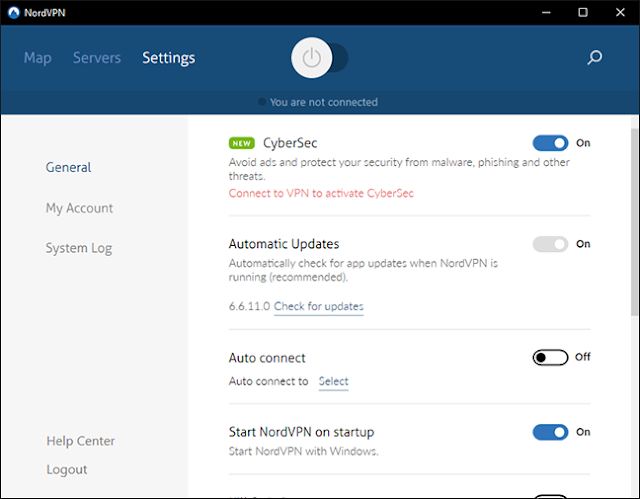
Task: Click the red 'Connect to VPN to activate CyberSec' notice
Action: click(321, 193)
